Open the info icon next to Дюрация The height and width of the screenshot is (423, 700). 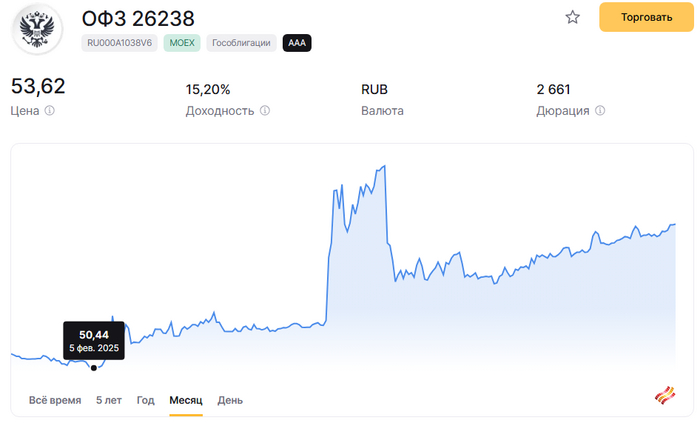[x=600, y=110]
